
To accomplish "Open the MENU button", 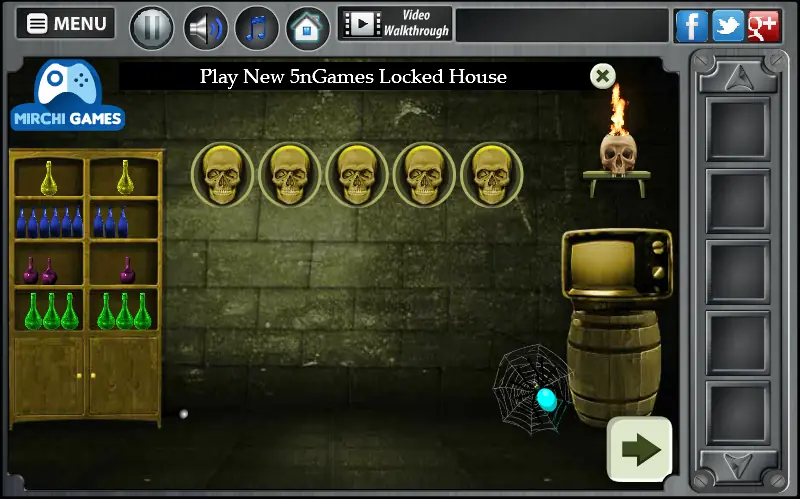I will coord(66,23).
